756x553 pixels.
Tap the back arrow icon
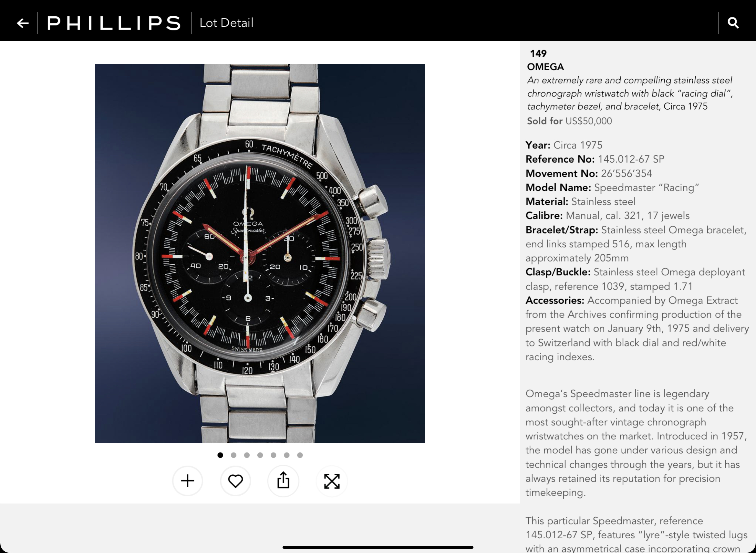[22, 23]
